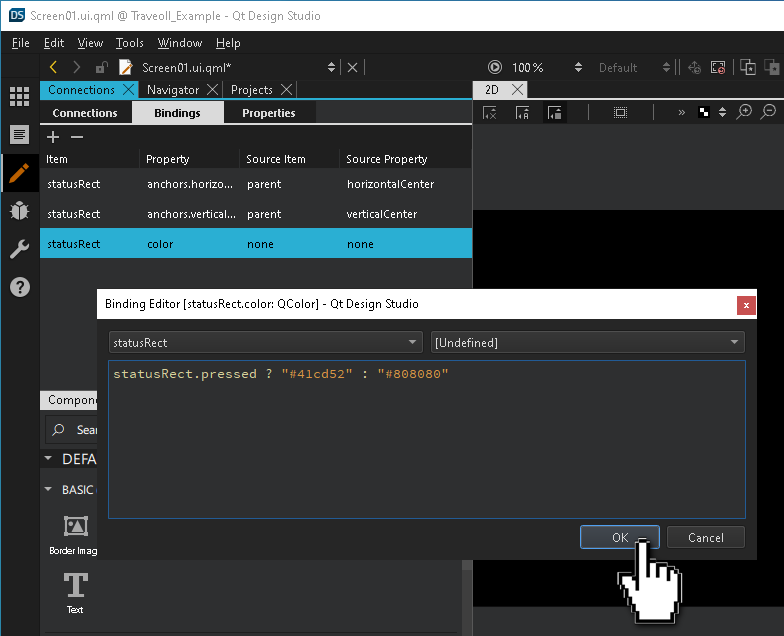Open the Screen01.ui.qml document selector dropdown

tap(331, 67)
